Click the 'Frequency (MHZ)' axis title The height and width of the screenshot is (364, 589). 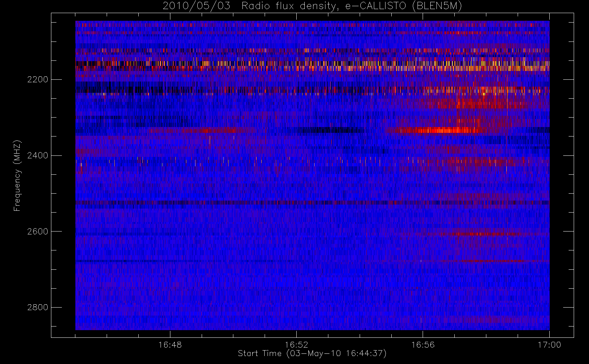(x=17, y=175)
